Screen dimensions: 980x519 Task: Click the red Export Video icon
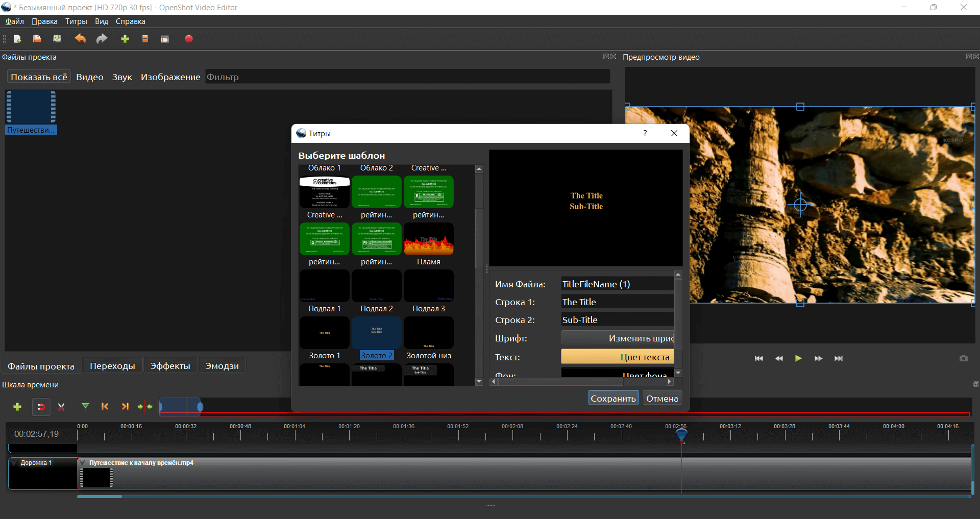tap(189, 39)
